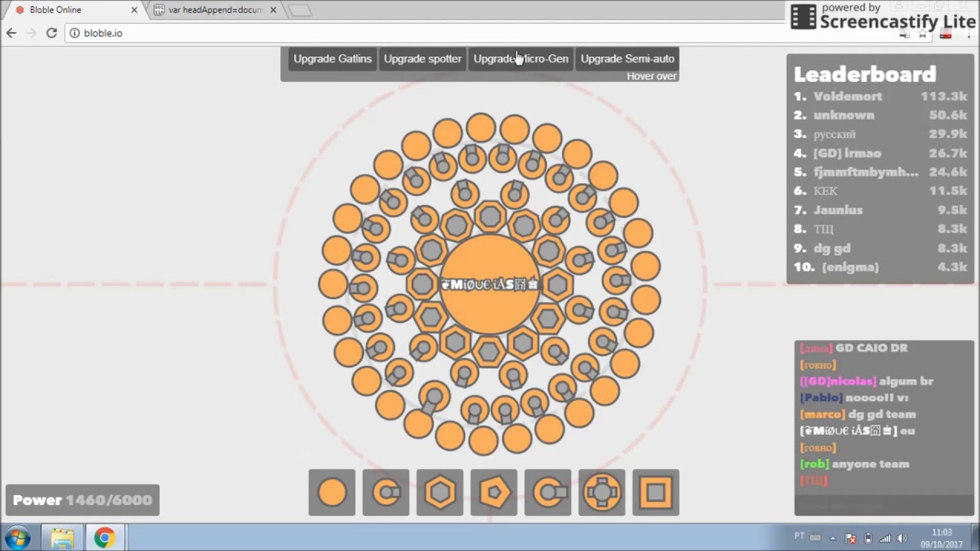This screenshot has height=551, width=980.
Task: View site information for bloble.io
Action: [74, 33]
